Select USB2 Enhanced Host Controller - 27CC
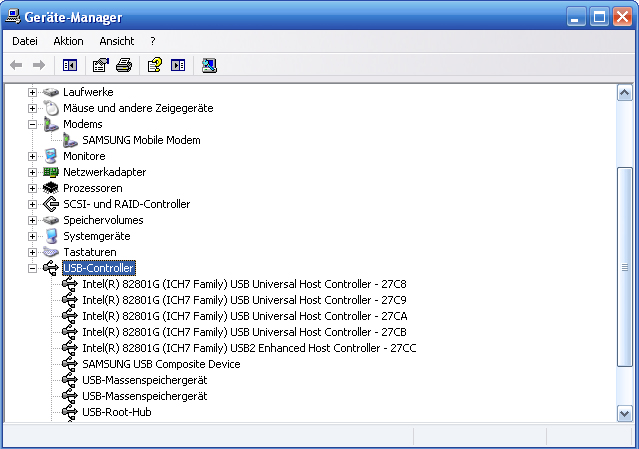Screen dimensions: 639x449 249,348
